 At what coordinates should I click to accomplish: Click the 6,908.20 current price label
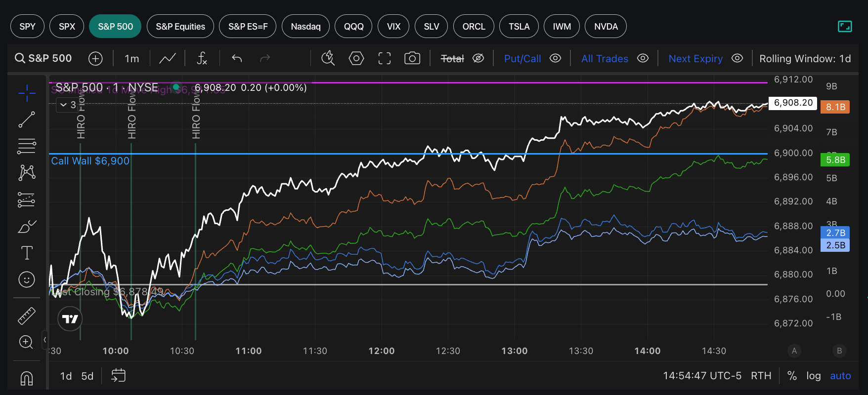coord(793,103)
